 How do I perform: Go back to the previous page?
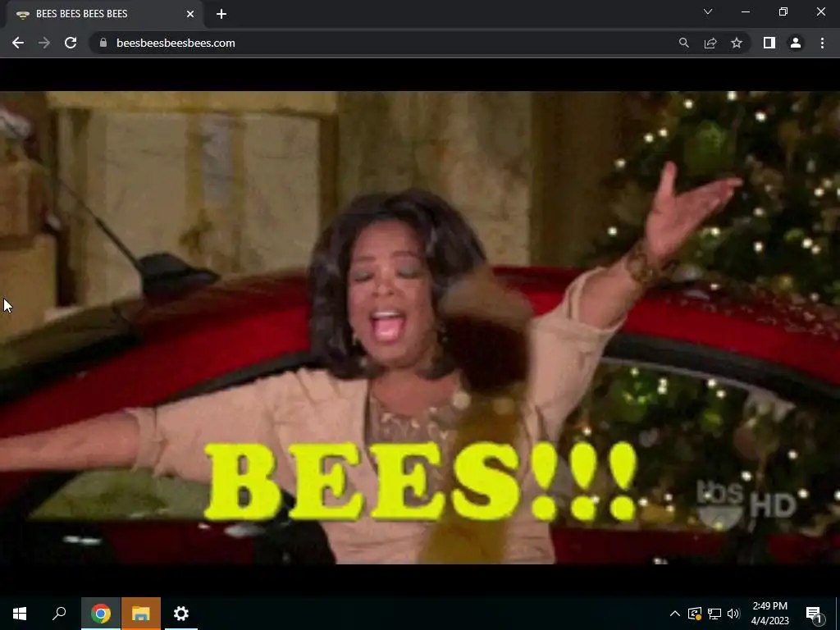pos(18,43)
